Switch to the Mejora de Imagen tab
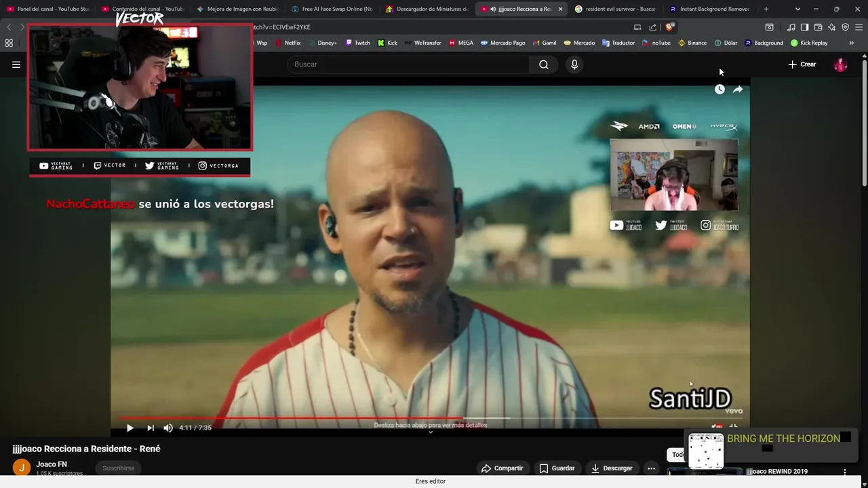Viewport: 868px width, 488px height. 237,9
